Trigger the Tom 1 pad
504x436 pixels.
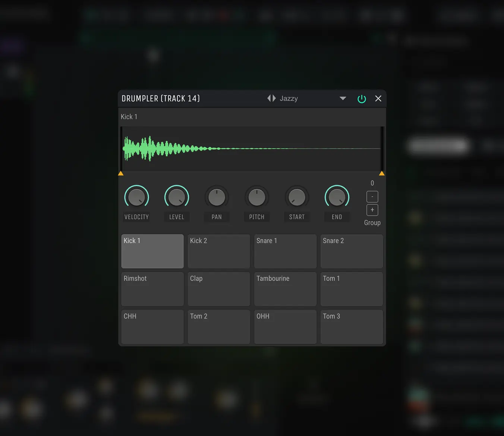point(352,289)
